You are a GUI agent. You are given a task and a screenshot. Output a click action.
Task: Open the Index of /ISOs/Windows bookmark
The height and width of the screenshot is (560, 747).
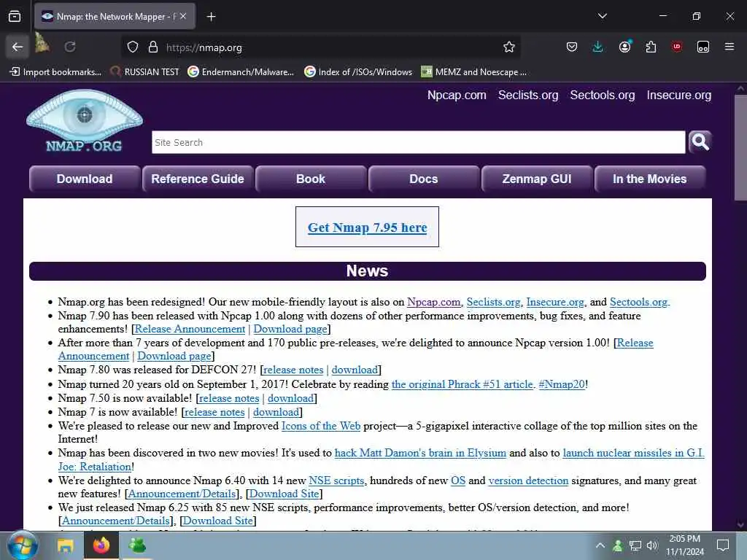click(358, 72)
